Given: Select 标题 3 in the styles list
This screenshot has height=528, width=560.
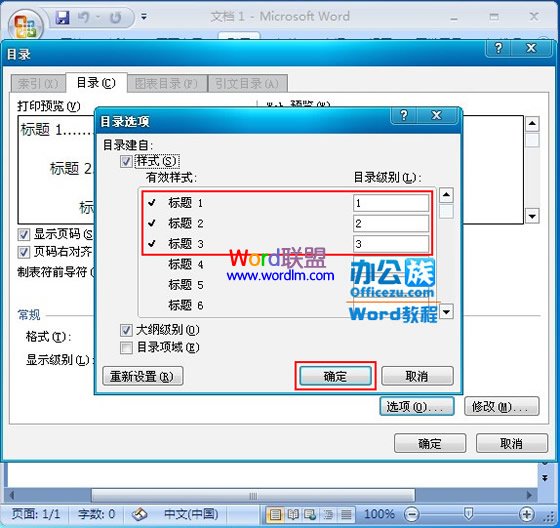Looking at the screenshot, I should [186, 244].
